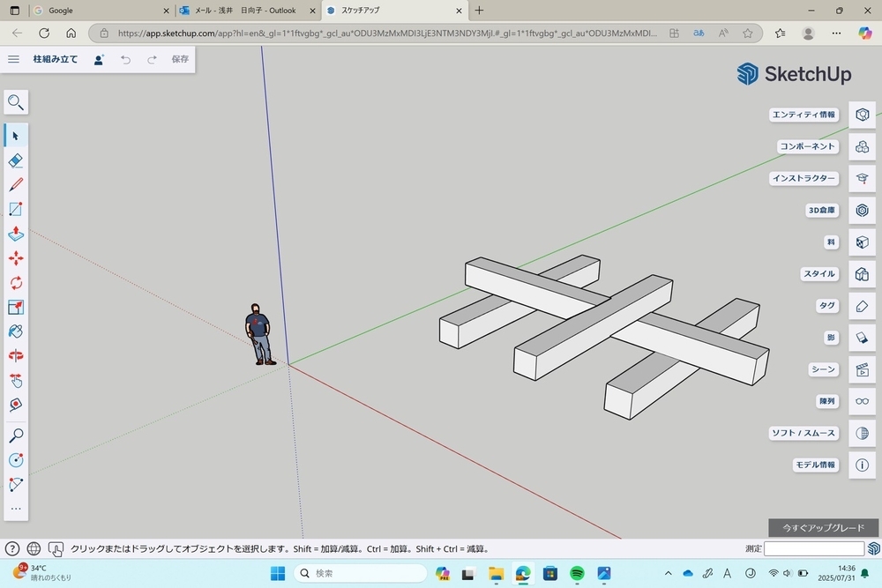Click the インストラクター label
The width and height of the screenshot is (882, 588).
pos(804,178)
